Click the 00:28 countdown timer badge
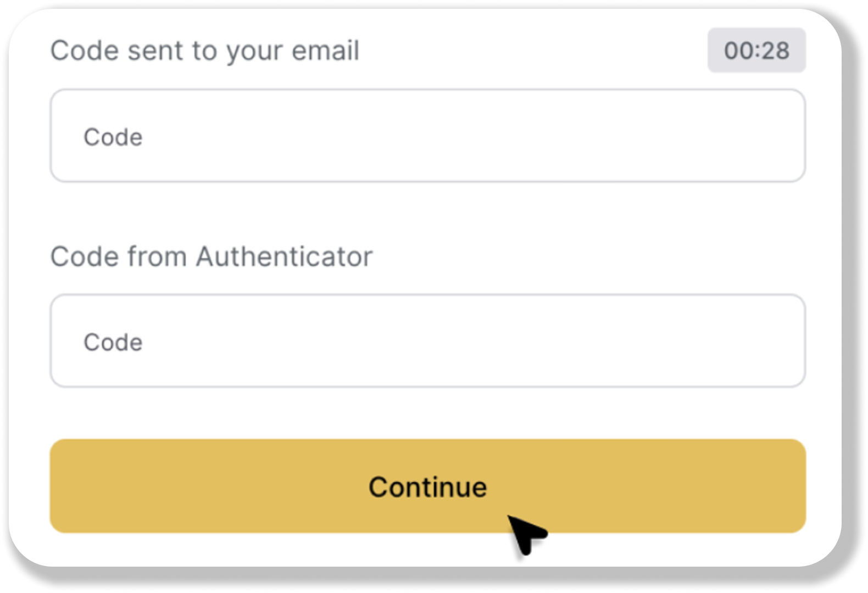The image size is (868, 593). point(756,51)
